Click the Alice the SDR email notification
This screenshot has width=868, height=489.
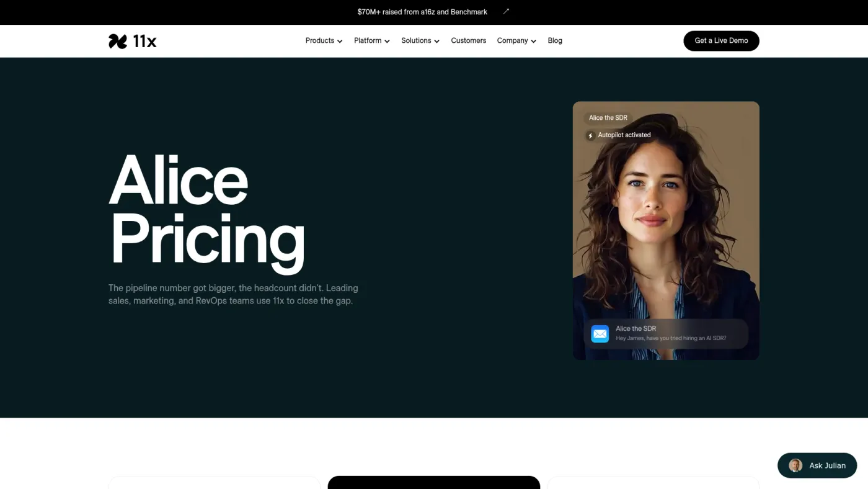[666, 334]
